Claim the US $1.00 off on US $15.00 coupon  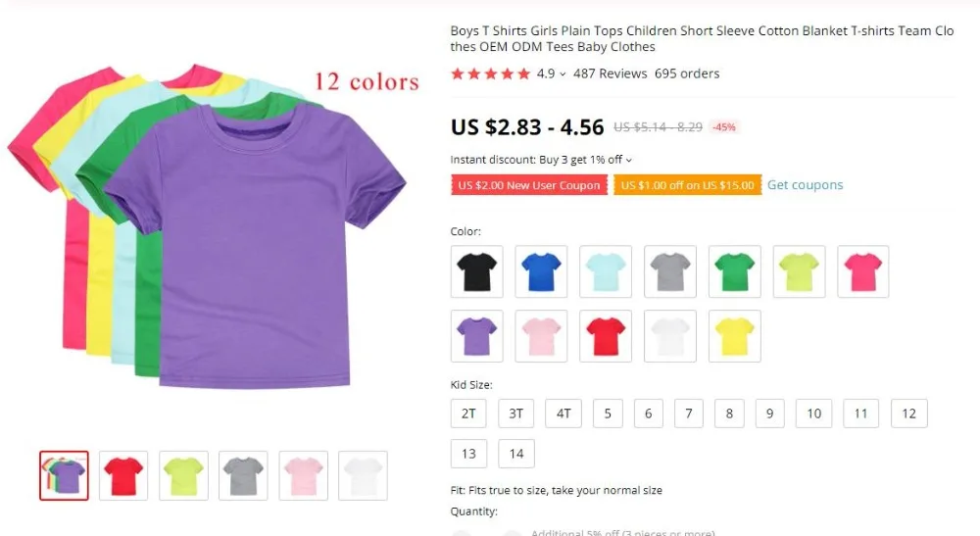[x=688, y=185]
